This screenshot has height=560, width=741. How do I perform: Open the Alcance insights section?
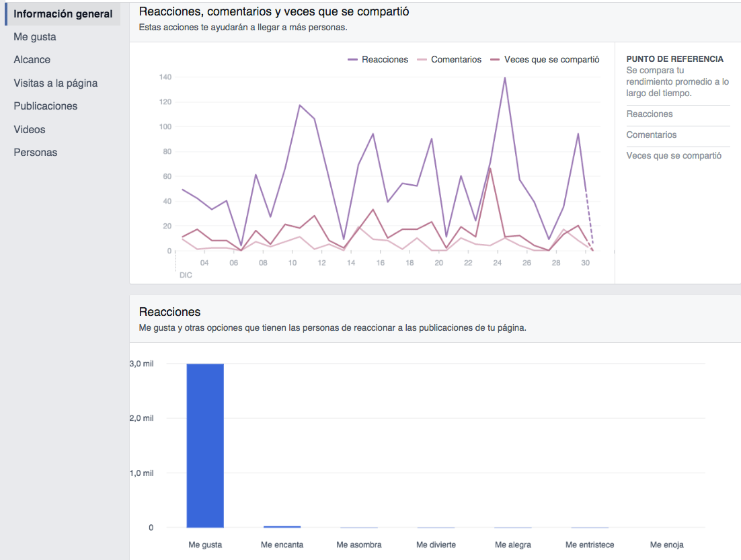tap(32, 59)
